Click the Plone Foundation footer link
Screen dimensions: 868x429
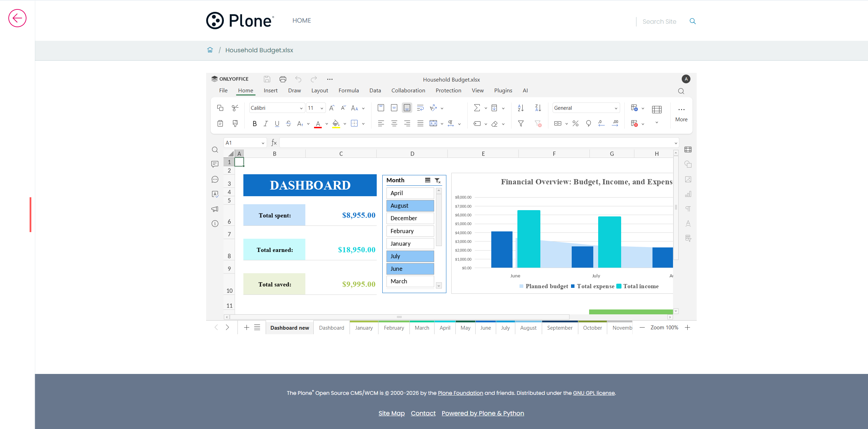(460, 393)
